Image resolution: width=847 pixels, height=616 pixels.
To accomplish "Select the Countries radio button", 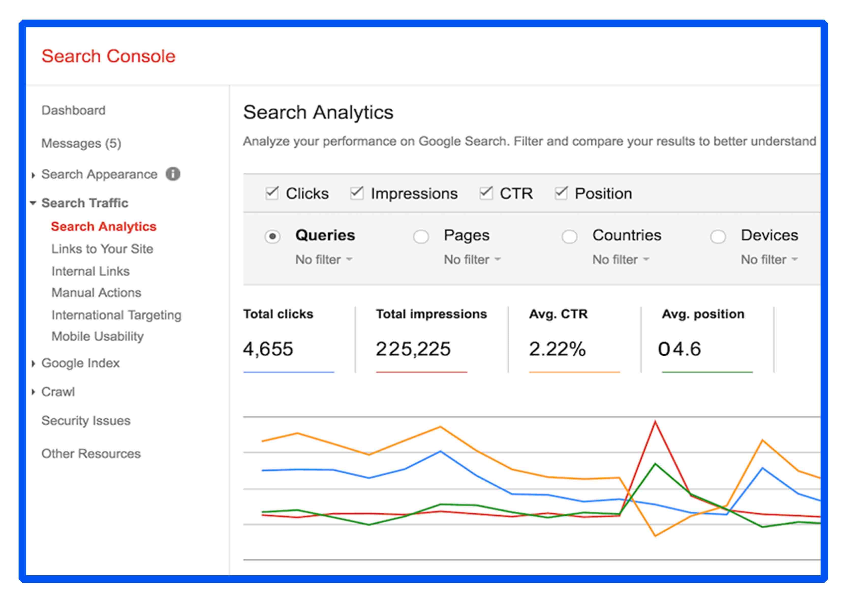I will [569, 236].
